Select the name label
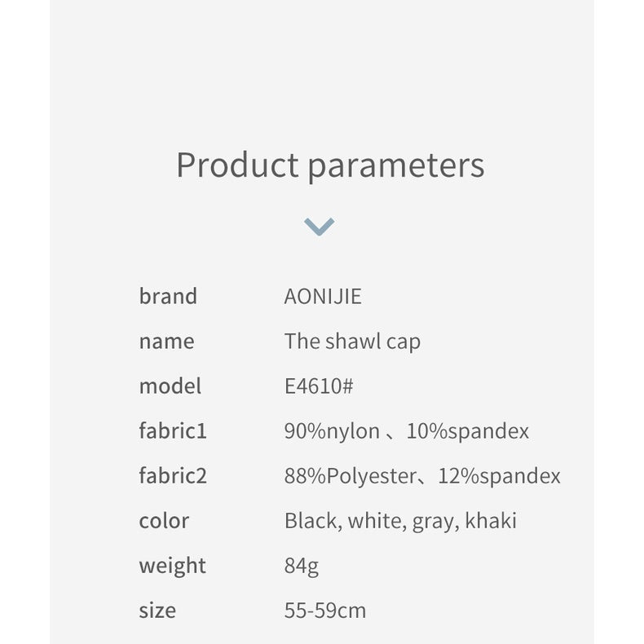Viewport: 644px width, 644px height. click(x=166, y=341)
